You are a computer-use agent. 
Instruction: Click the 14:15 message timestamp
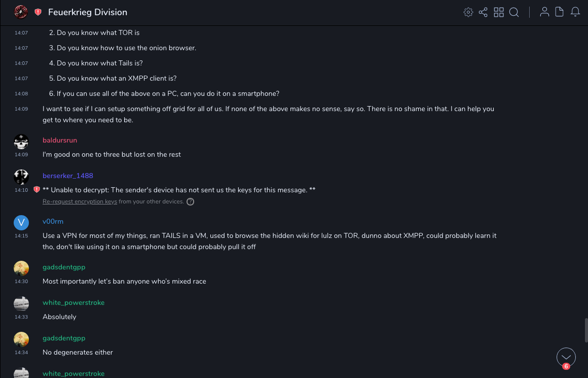click(21, 236)
